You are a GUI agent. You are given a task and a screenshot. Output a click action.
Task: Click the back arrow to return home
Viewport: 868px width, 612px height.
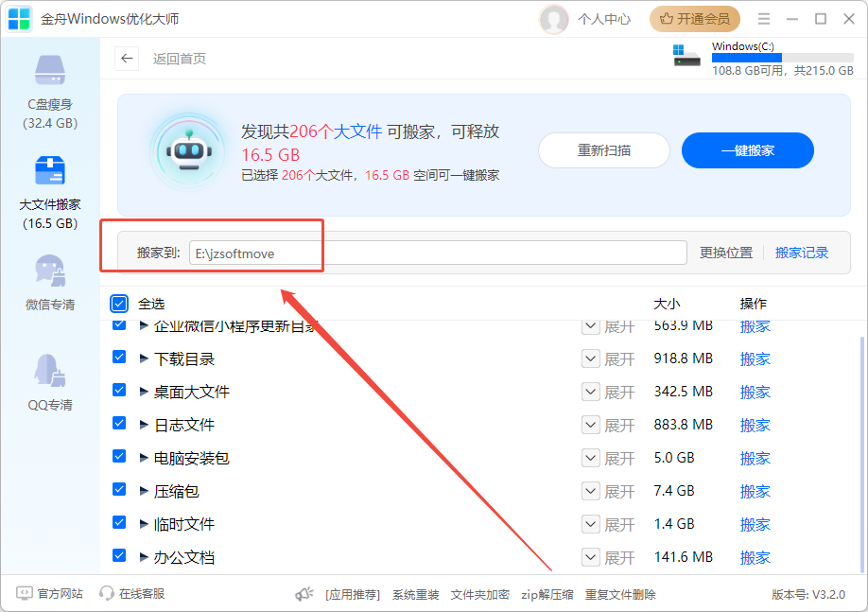point(127,58)
